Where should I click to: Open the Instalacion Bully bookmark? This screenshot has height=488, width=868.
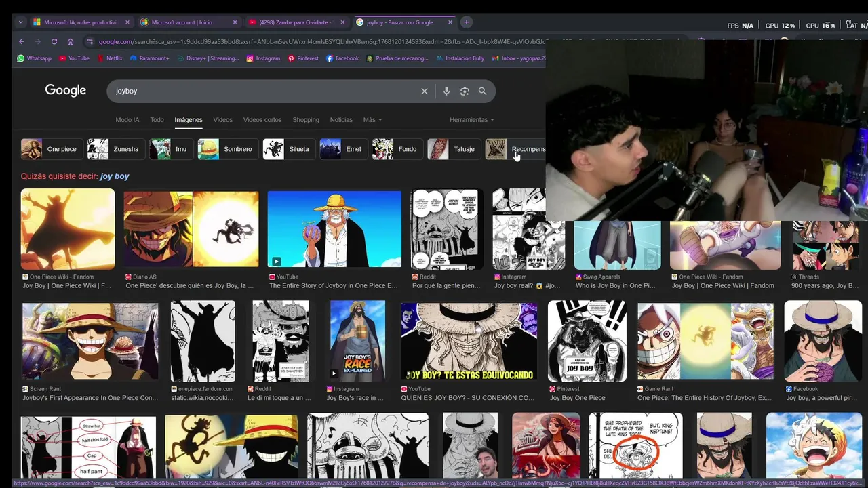click(460, 58)
